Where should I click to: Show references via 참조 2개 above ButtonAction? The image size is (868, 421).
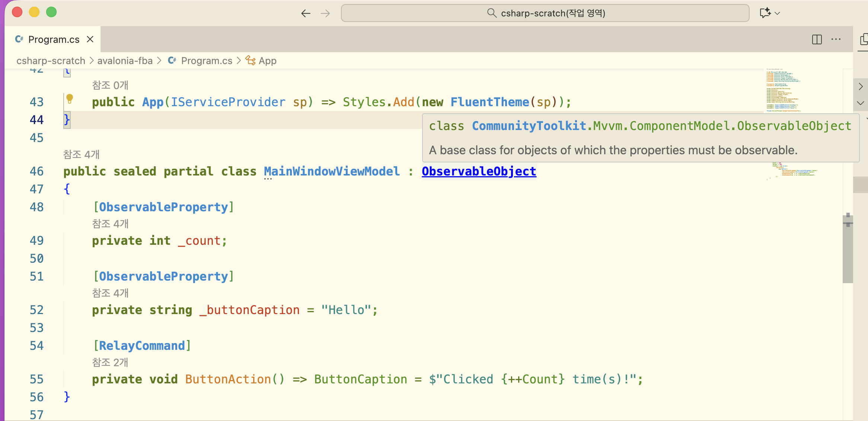click(x=110, y=362)
